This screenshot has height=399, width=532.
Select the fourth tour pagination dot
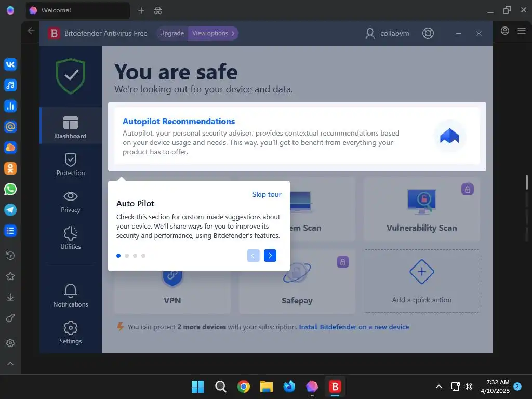(143, 256)
